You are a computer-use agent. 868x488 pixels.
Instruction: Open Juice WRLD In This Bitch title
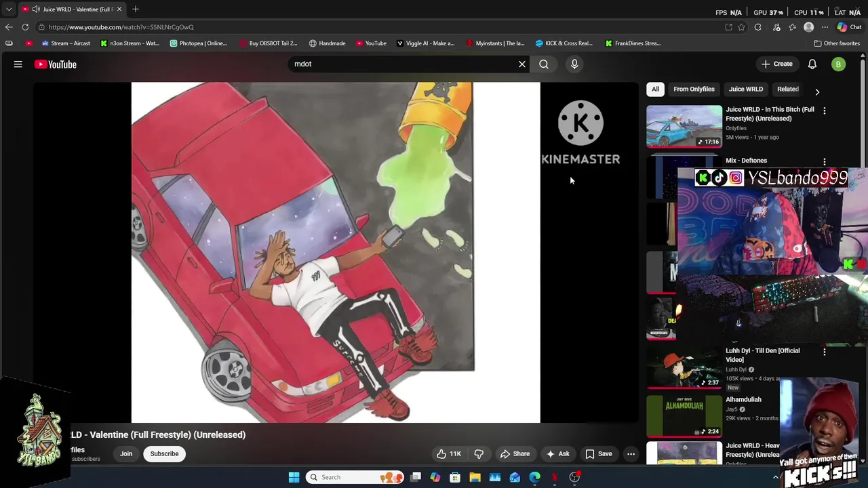(770, 114)
